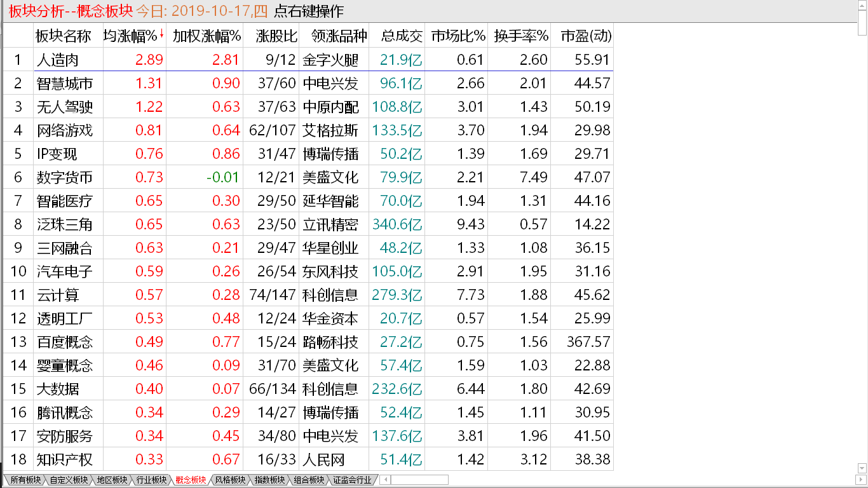Open the 自定义板块 tab
868x488 pixels.
click(x=69, y=480)
